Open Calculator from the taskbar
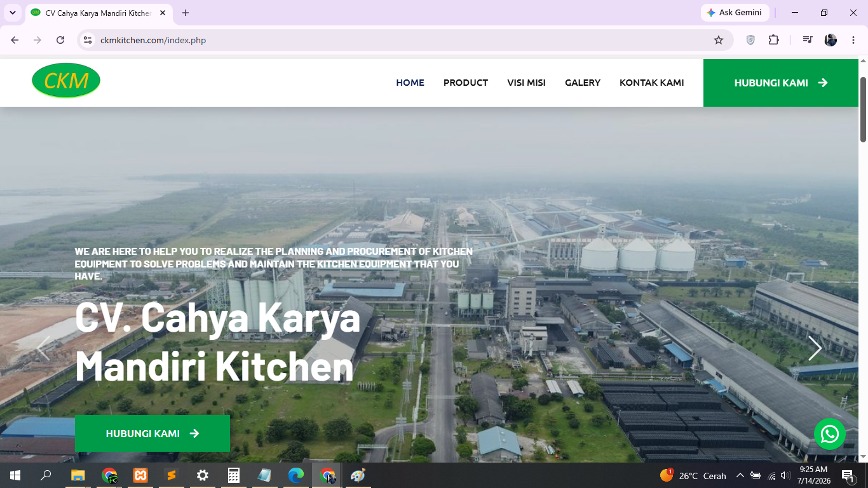Viewport: 868px width, 488px height. point(233,475)
